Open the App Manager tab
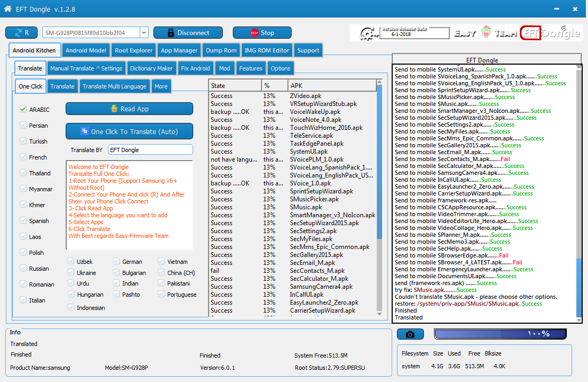 179,50
